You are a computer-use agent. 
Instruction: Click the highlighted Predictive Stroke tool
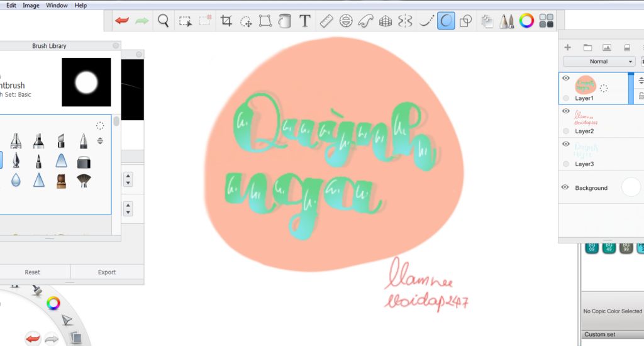[446, 21]
